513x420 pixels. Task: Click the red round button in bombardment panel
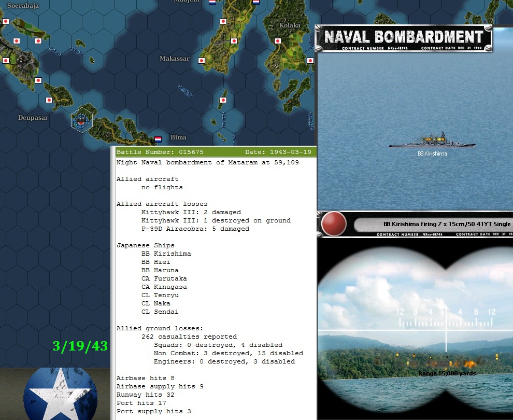tap(334, 224)
